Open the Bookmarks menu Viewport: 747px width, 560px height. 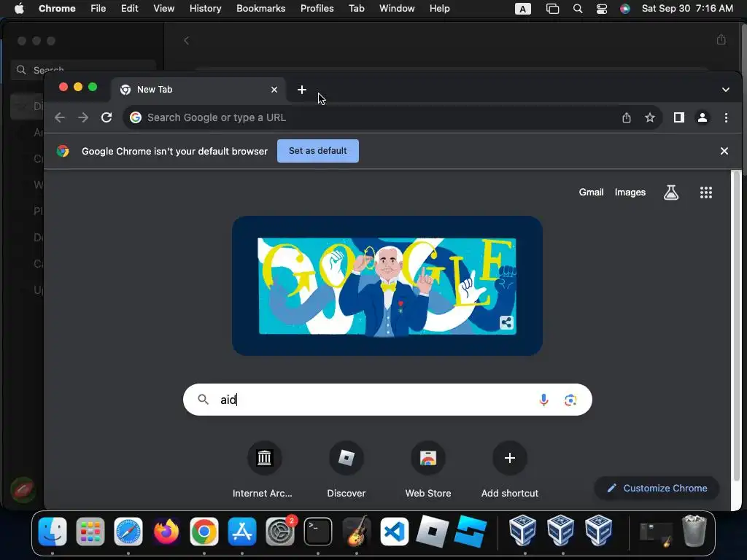[260, 9]
